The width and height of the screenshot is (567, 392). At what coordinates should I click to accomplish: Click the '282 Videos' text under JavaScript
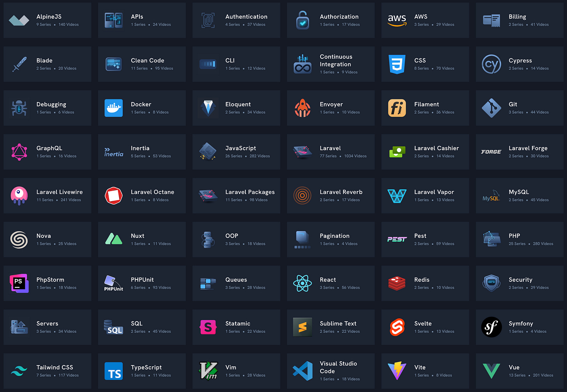[x=260, y=156]
